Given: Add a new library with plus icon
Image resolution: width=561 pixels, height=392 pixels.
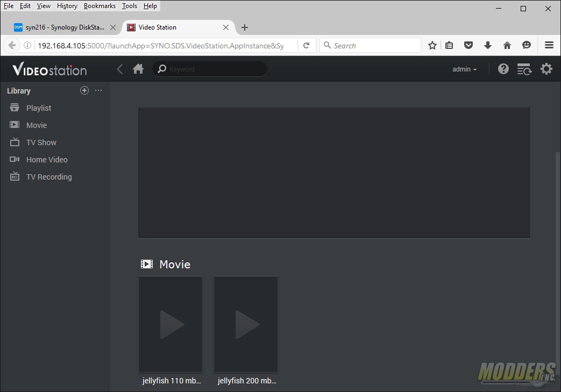Looking at the screenshot, I should pyautogui.click(x=84, y=90).
